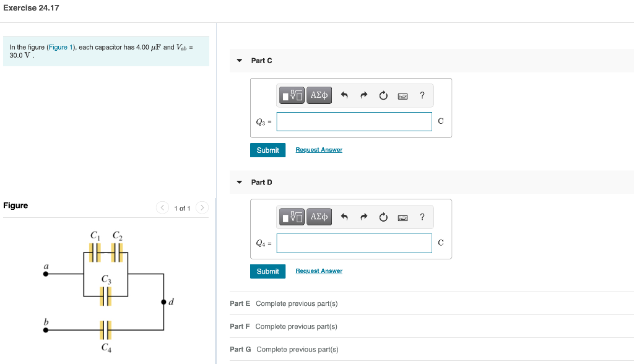Submit the Part C answer
Viewport: 634px width, 364px height.
click(x=267, y=150)
